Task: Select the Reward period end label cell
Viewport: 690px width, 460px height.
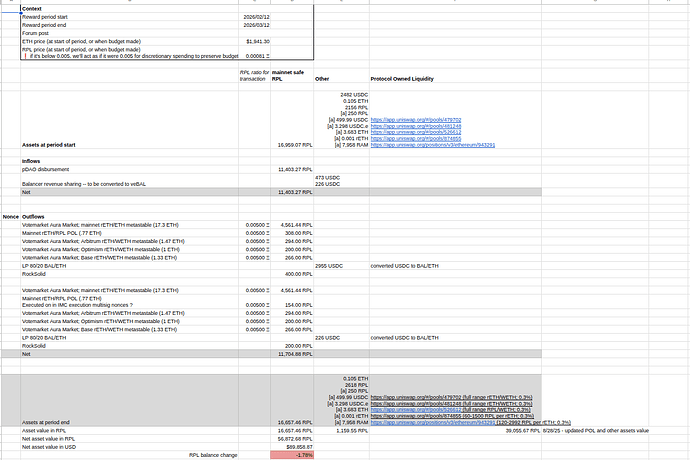Action: click(129, 25)
